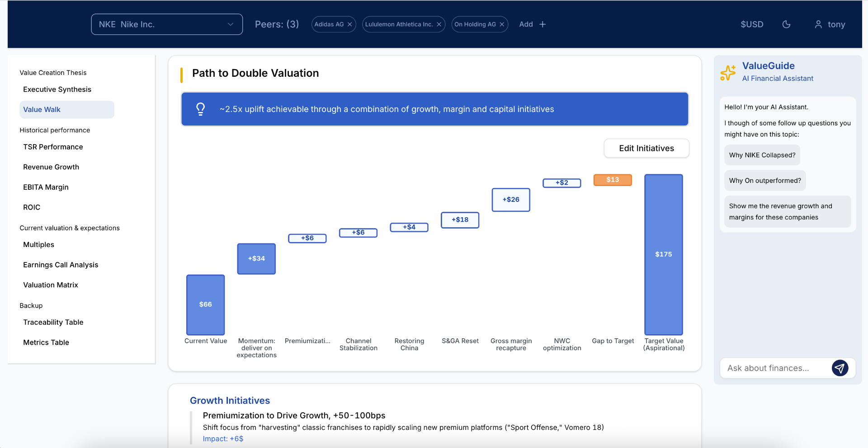
Task: Choose the 'Why On outperformed?' question
Action: click(x=764, y=181)
